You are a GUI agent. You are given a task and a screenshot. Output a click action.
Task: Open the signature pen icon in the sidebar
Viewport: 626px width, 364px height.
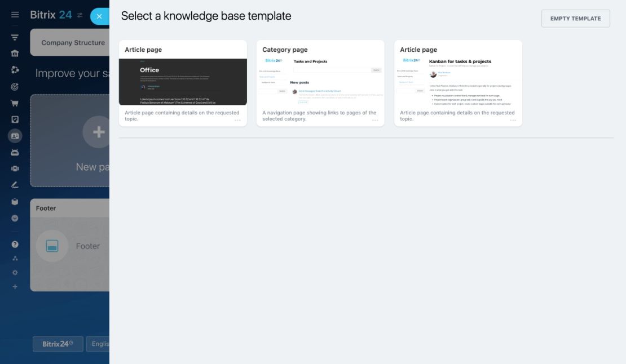(15, 185)
